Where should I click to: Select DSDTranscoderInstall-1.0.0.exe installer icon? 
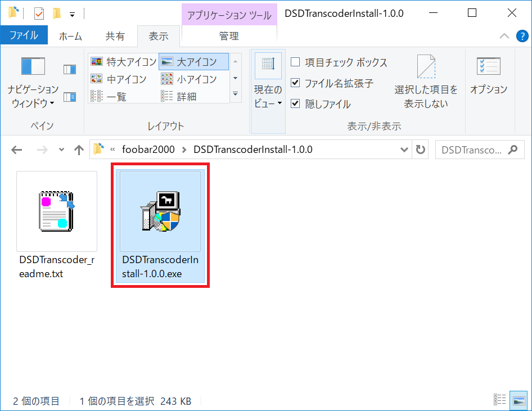point(160,211)
